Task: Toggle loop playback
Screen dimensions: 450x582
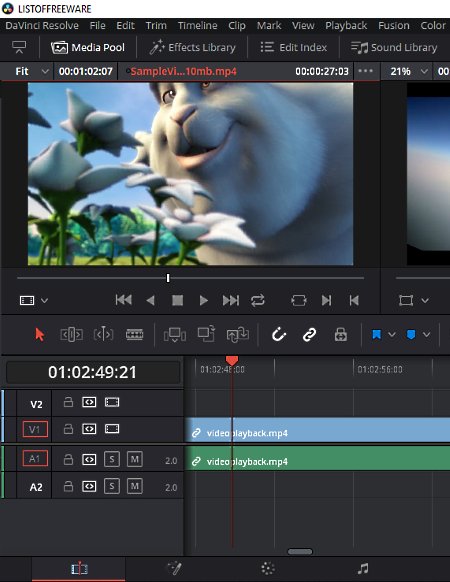Action: (x=258, y=300)
